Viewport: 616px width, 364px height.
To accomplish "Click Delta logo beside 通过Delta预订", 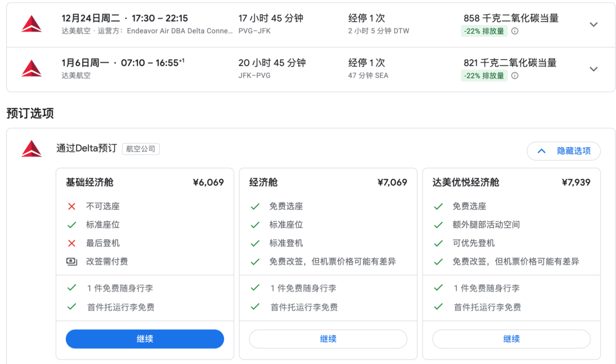I will pyautogui.click(x=31, y=149).
